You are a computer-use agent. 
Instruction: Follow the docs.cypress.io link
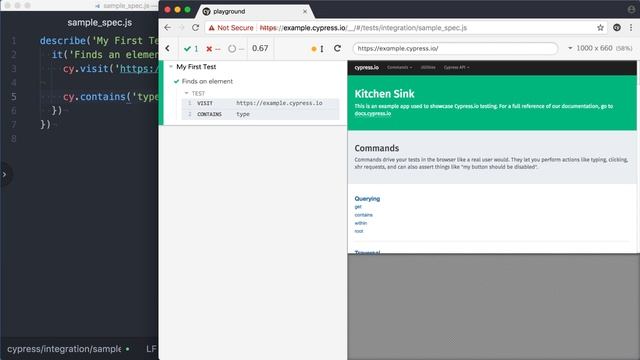coord(373,113)
